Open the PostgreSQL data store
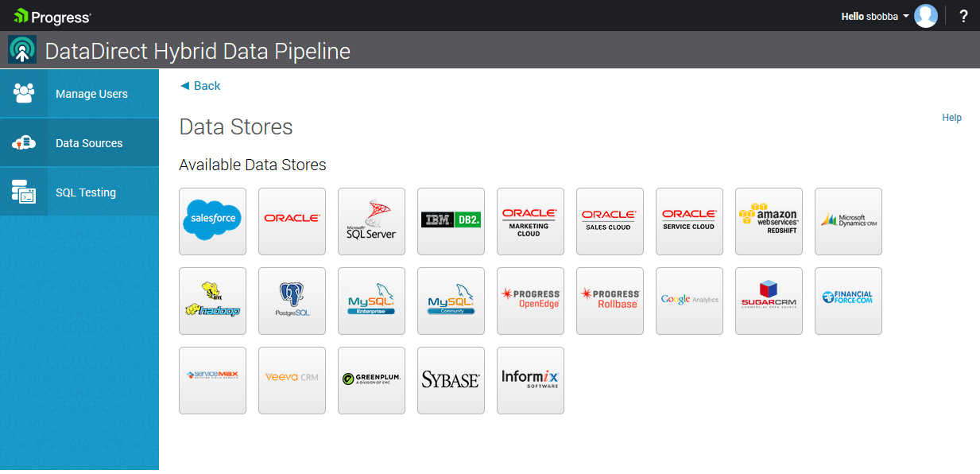 pyautogui.click(x=292, y=301)
